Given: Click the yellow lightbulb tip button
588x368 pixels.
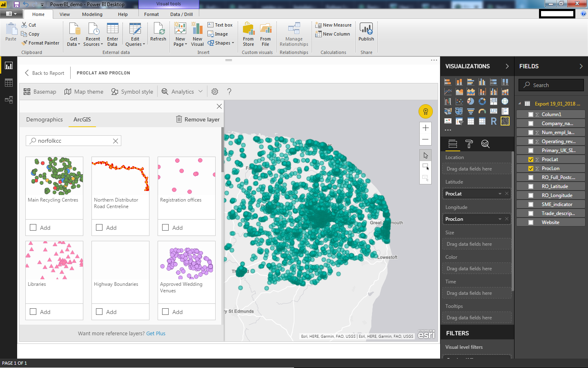Looking at the screenshot, I should (425, 111).
